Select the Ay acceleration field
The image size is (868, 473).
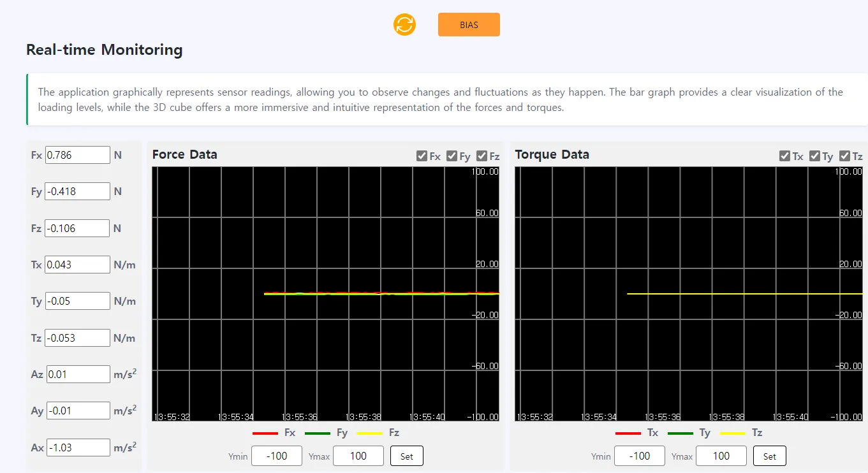(x=78, y=411)
